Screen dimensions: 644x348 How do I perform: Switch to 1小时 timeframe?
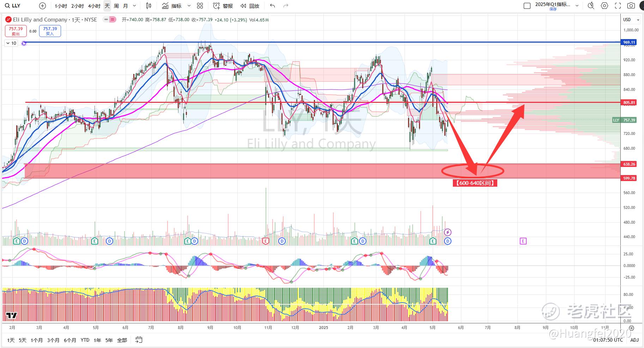click(61, 6)
